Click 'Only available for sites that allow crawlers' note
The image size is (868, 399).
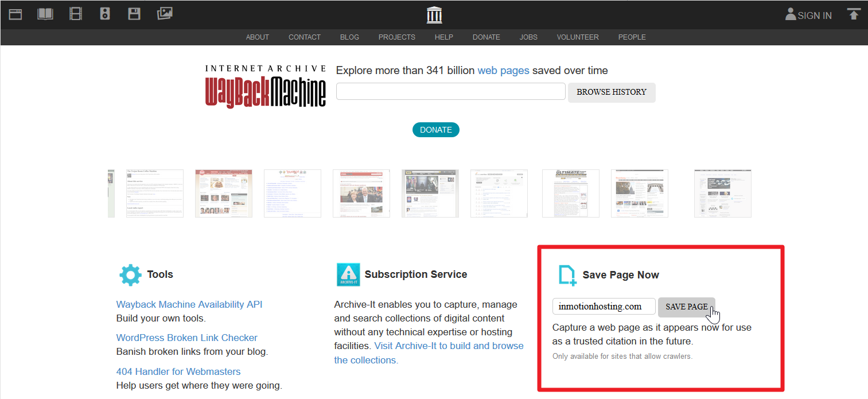(622, 356)
